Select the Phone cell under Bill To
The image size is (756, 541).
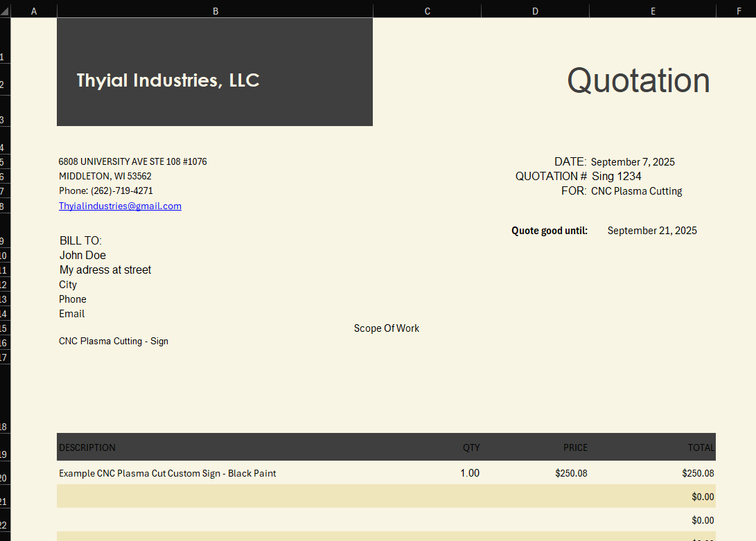tap(72, 299)
